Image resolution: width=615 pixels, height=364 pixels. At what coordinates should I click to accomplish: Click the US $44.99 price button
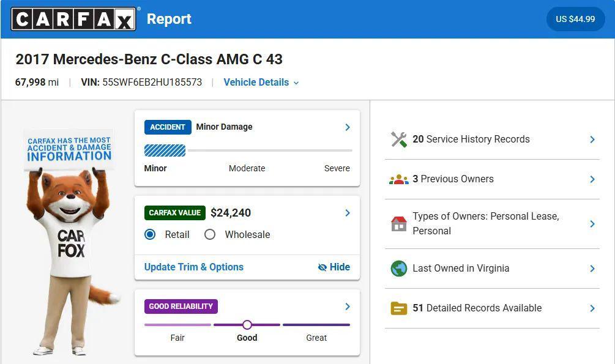[575, 19]
